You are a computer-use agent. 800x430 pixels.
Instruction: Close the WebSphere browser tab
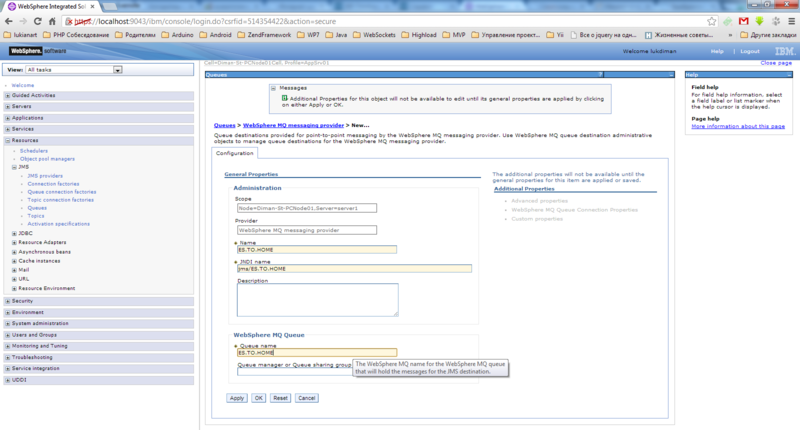point(92,7)
